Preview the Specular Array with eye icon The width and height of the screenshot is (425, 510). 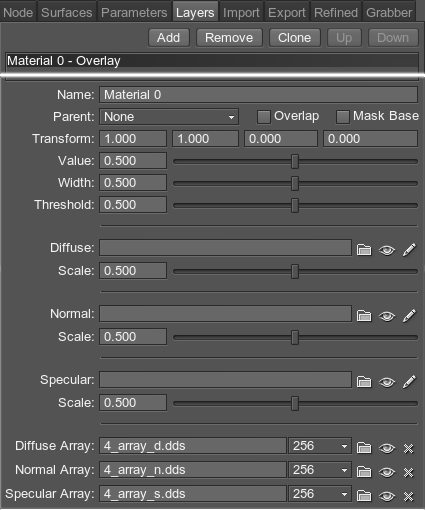(x=387, y=496)
